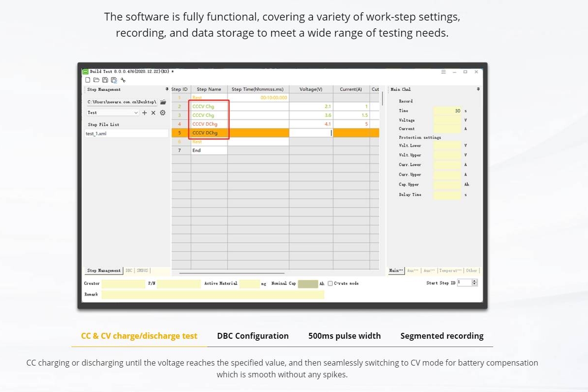Pin the Step Management panel

(x=167, y=89)
